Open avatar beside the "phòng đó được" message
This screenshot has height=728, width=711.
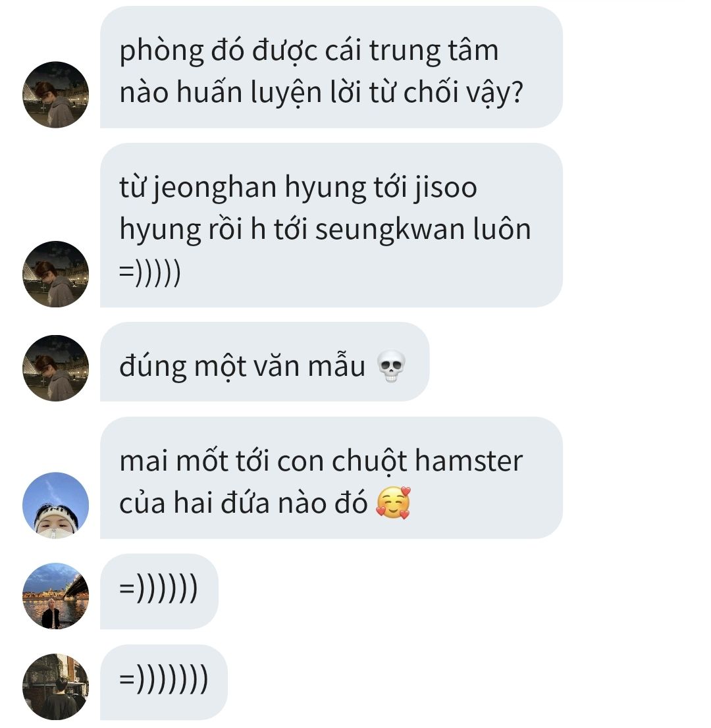tap(56, 95)
